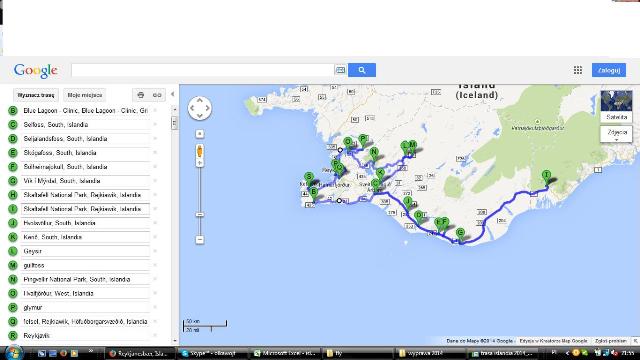Remove the Selfoss destination with its x
Screen dimensions: 640x360
pos(155,124)
